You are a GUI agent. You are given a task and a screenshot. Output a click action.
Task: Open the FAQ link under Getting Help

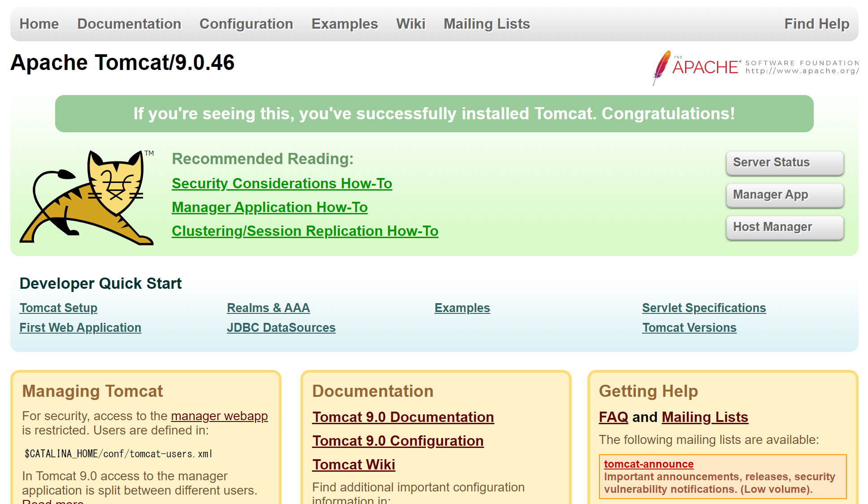click(x=613, y=417)
